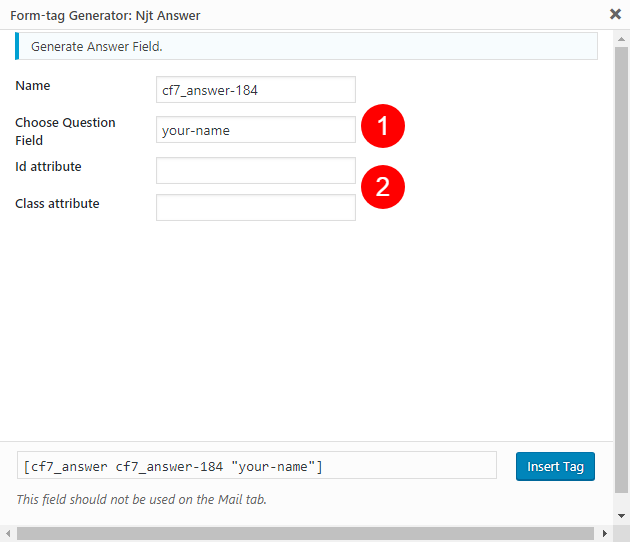Image resolution: width=630 pixels, height=542 pixels.
Task: Click the vertical scrollbar up arrow
Action: click(x=621, y=39)
